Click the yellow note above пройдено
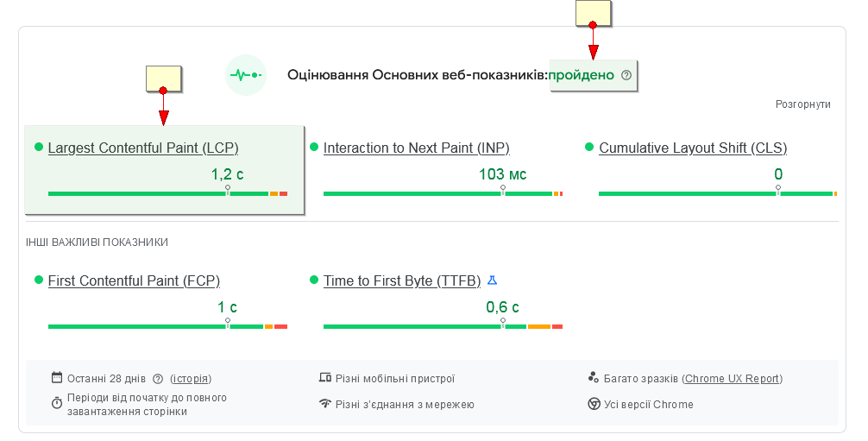Viewport: 868px width, 441px height. (593, 13)
